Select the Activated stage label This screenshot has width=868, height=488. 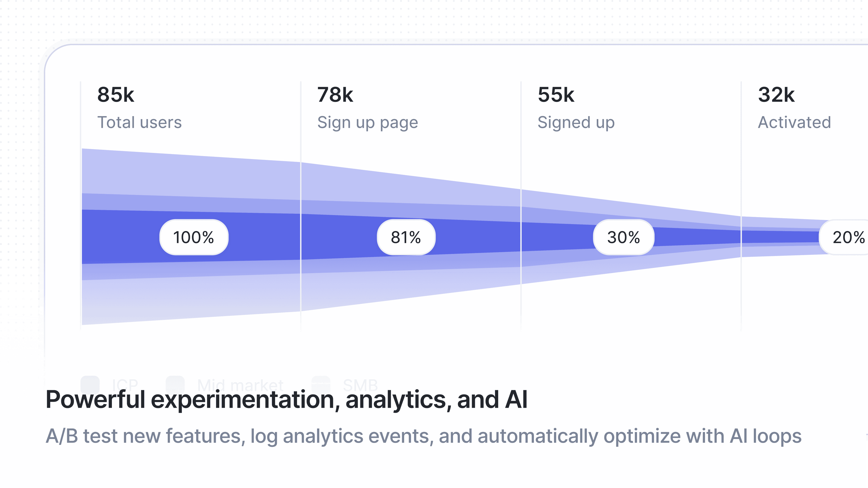795,122
